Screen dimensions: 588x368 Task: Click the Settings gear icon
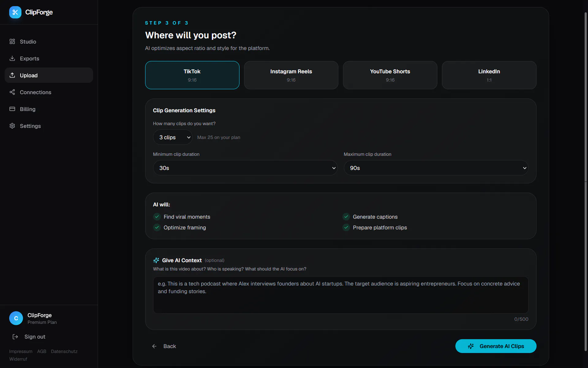12,126
